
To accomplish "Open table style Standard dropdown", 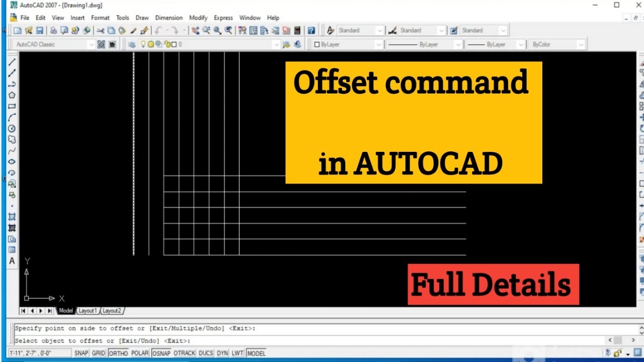I will pos(503,30).
